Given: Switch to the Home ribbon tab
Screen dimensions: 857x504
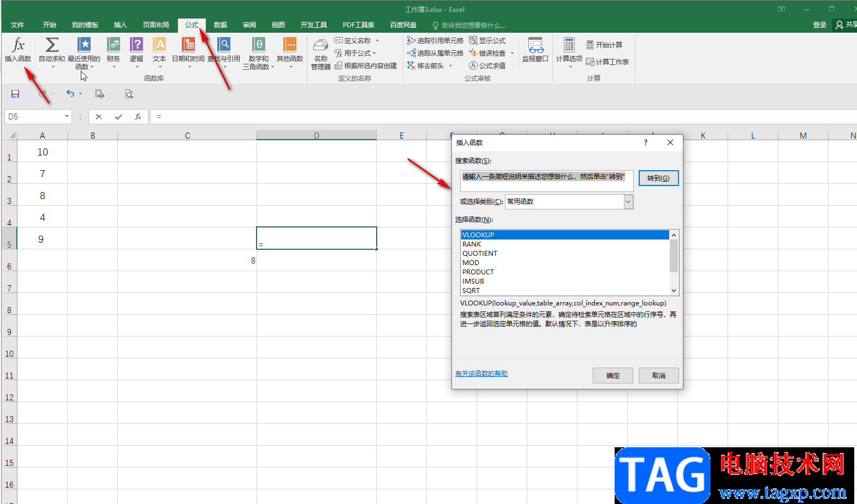Looking at the screenshot, I should [50, 25].
